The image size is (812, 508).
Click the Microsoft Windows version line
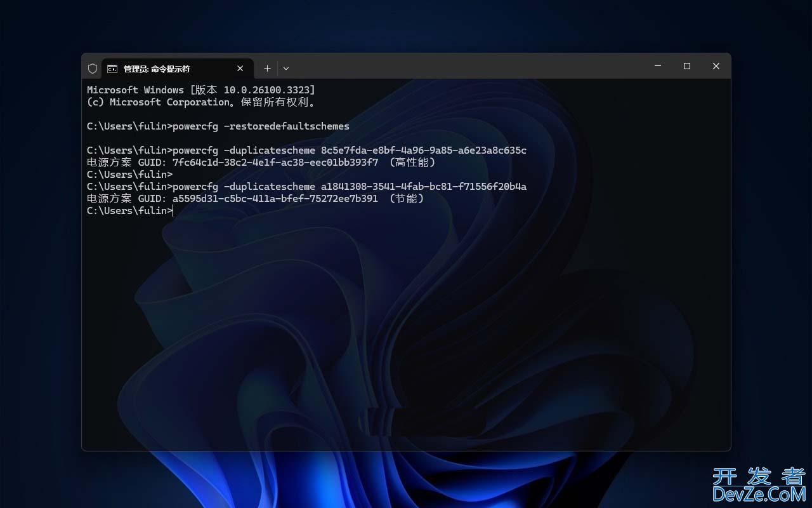[x=201, y=90]
